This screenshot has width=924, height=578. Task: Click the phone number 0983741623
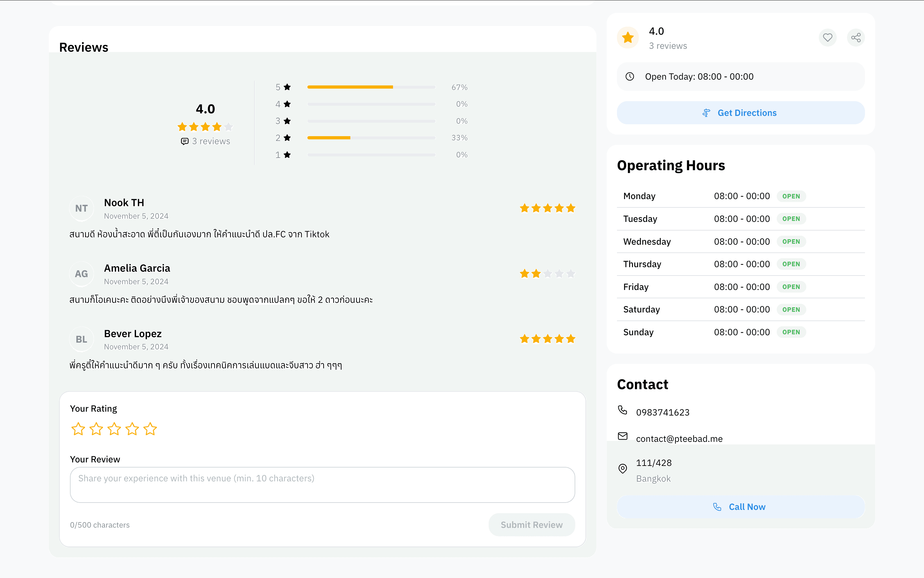(x=663, y=412)
